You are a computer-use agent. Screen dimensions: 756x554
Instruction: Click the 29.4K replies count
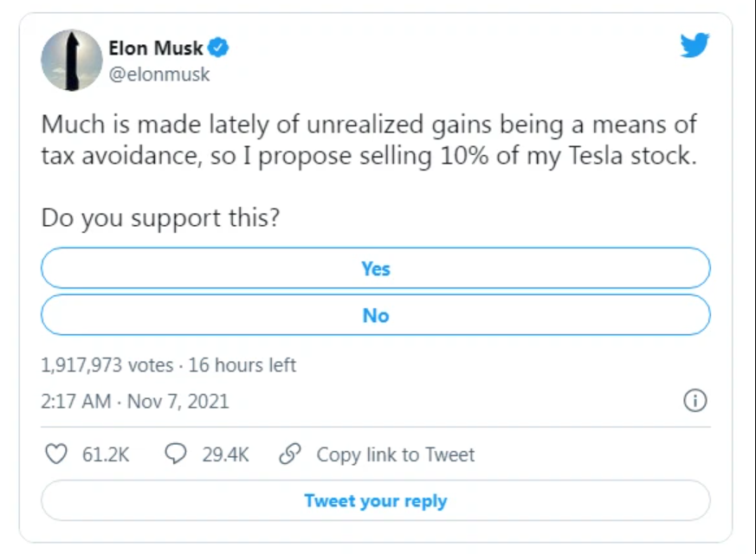point(225,454)
